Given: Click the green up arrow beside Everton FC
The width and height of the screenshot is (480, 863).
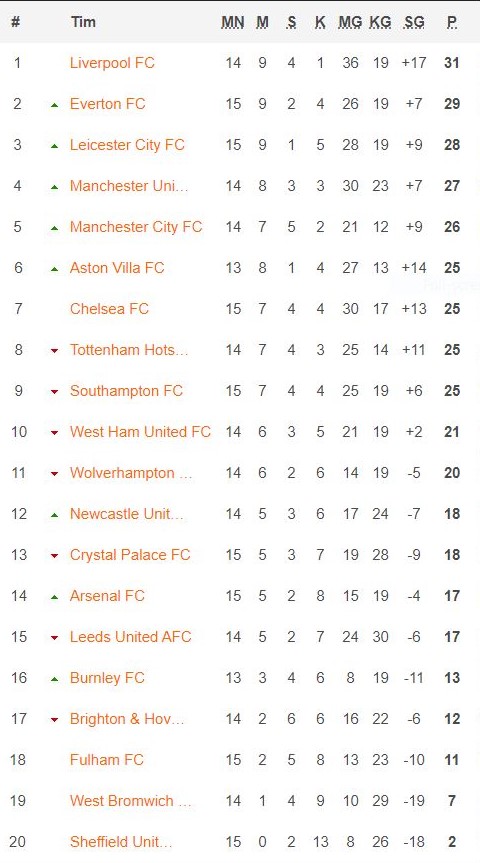Looking at the screenshot, I should [54, 105].
